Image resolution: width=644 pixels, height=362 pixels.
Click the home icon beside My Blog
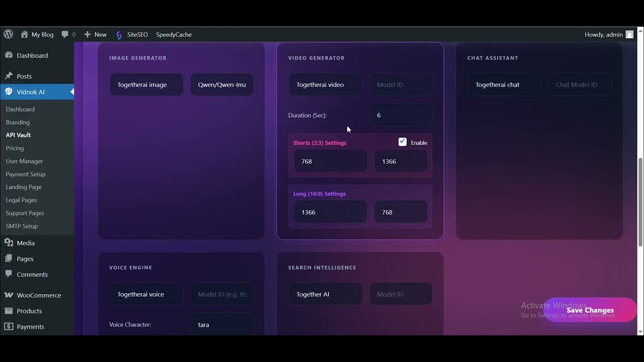[x=24, y=34]
